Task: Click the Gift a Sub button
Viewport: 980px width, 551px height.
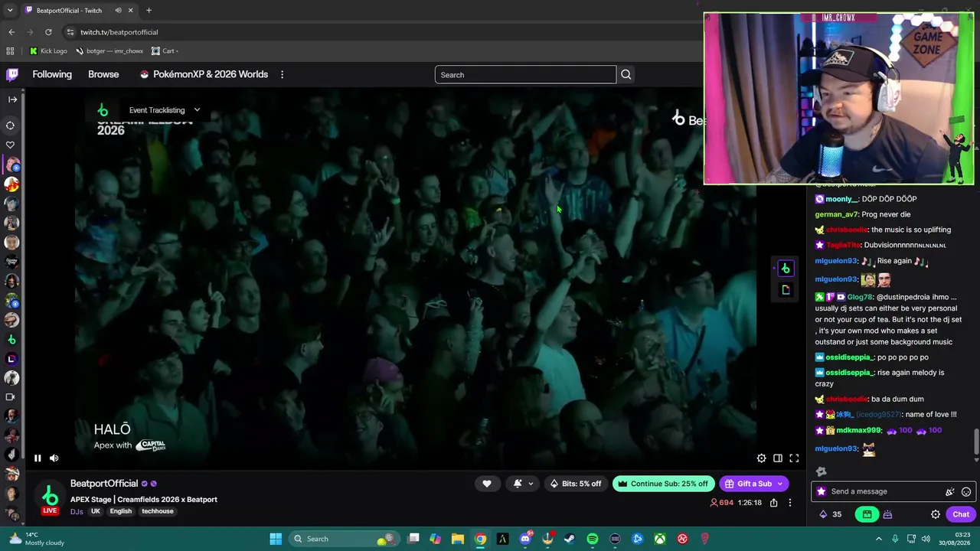Action: tap(748, 484)
